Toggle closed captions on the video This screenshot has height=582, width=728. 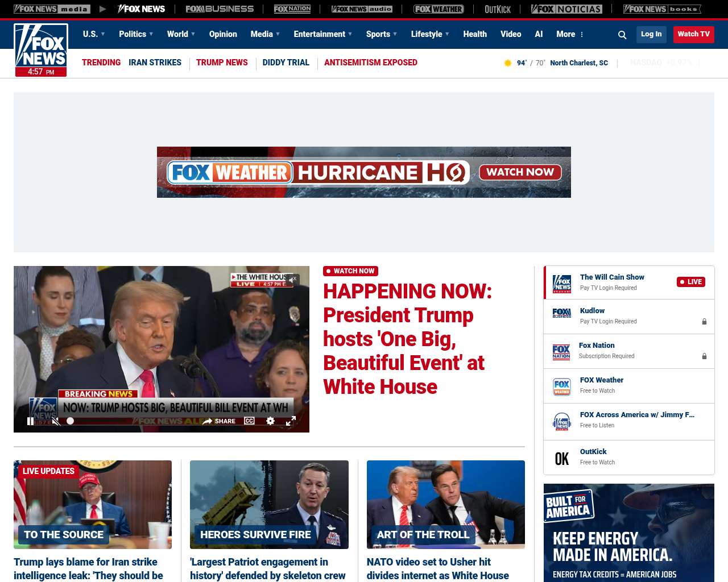click(x=249, y=421)
